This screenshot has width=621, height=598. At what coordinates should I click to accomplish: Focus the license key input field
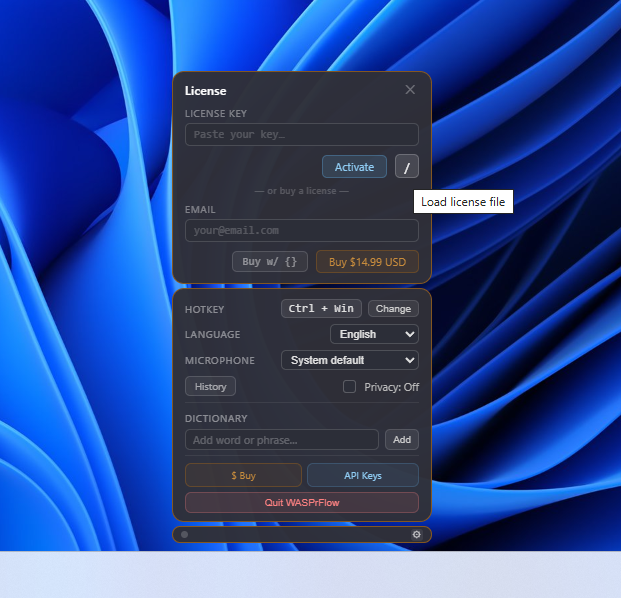(302, 134)
